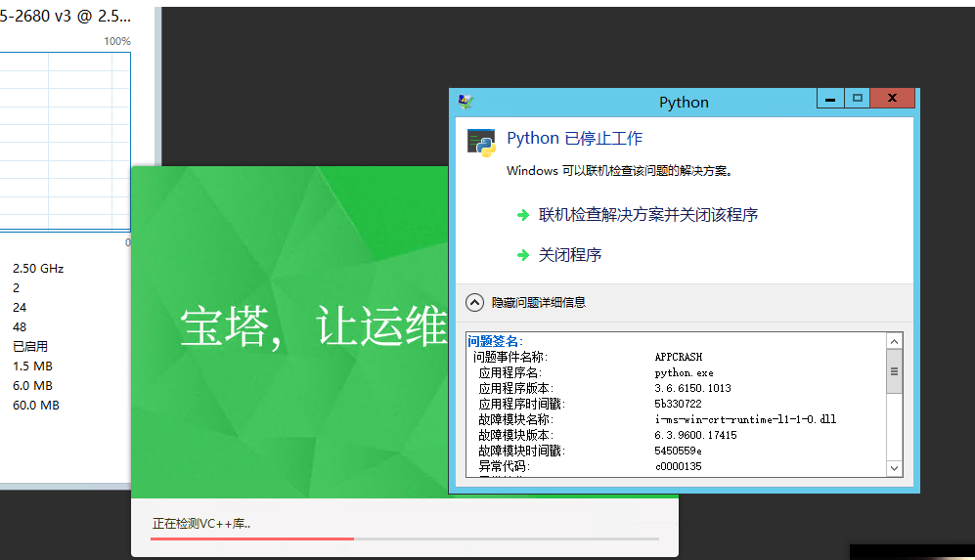Click the CPU usage graph in Task Manager
This screenshot has width=975, height=560.
click(x=65, y=142)
